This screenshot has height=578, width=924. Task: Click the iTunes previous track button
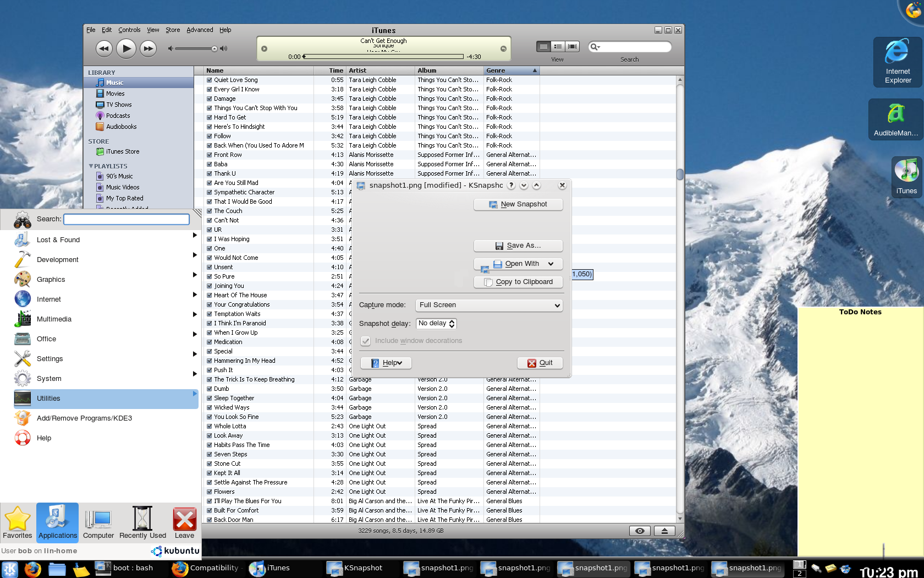[x=103, y=48]
